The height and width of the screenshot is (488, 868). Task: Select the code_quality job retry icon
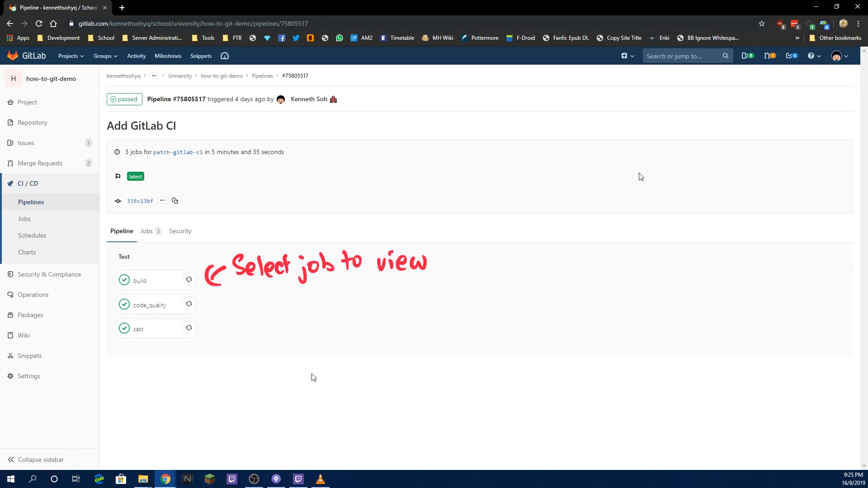(x=189, y=304)
